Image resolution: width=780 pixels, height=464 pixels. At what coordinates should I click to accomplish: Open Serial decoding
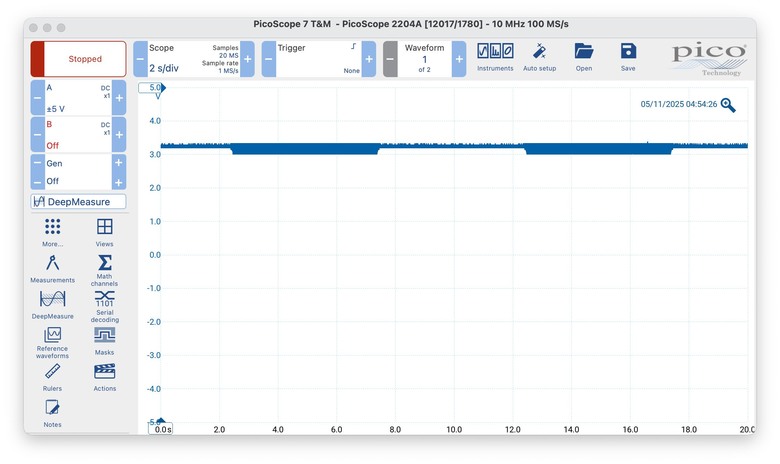click(x=104, y=306)
